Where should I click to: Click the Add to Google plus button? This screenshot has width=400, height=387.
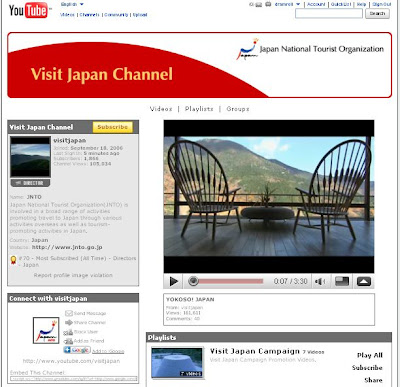click(x=77, y=350)
